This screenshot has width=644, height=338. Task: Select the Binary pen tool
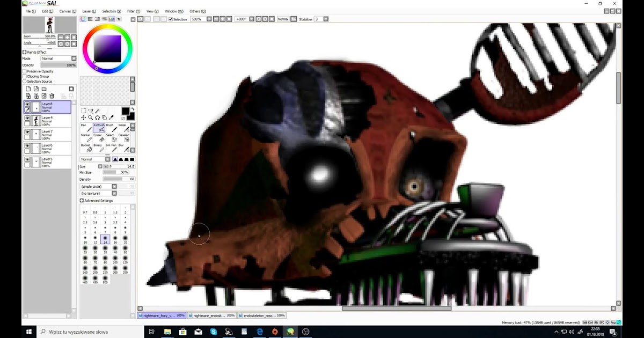[99, 148]
